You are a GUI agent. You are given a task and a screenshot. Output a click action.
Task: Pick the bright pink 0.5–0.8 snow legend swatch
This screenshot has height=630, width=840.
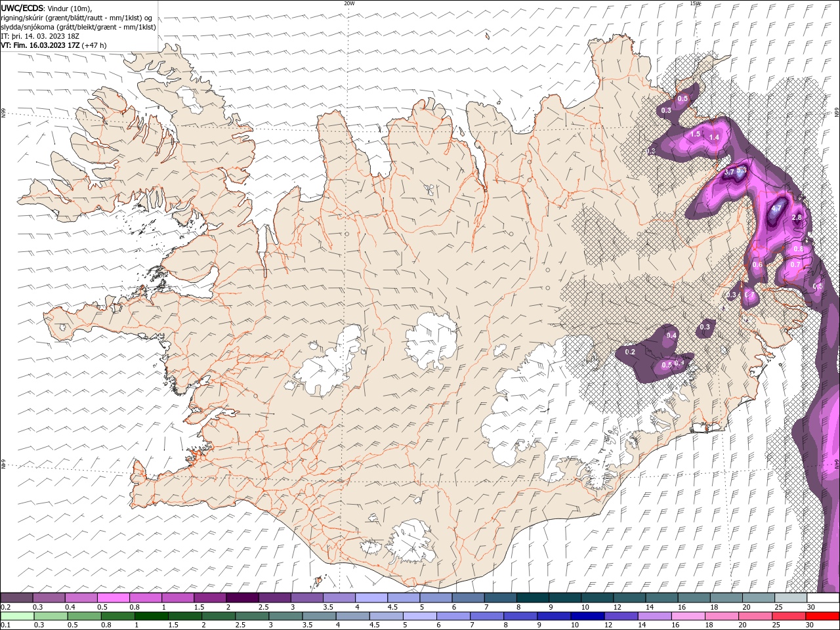[114, 598]
